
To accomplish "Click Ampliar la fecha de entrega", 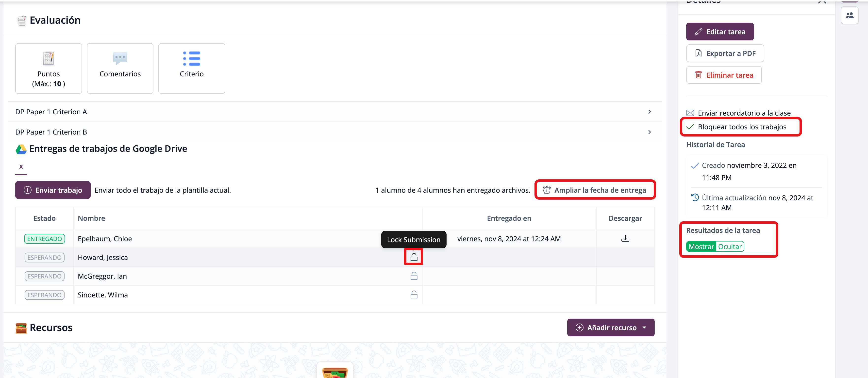I will [595, 190].
